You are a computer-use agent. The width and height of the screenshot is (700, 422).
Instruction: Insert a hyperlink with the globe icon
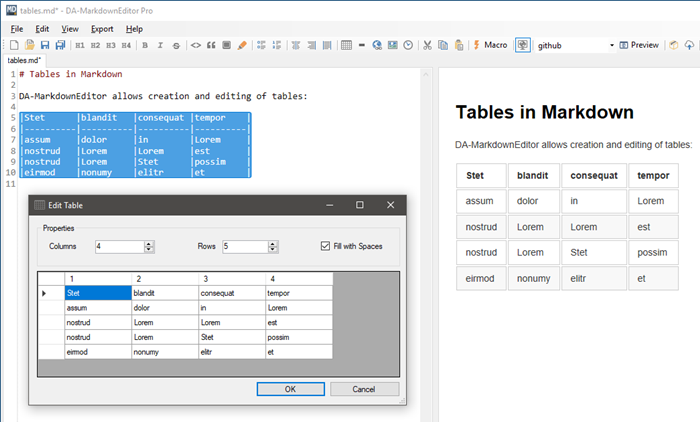click(x=377, y=45)
